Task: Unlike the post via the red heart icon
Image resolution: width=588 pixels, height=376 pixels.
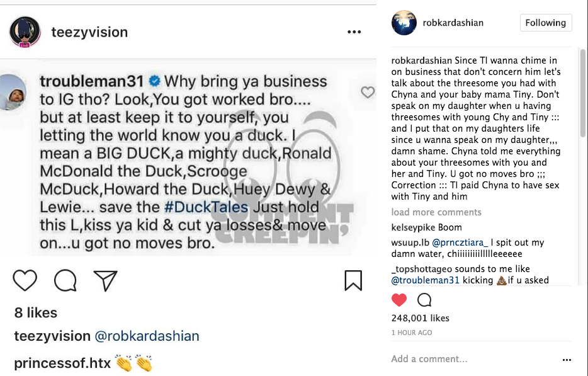Action: (x=399, y=300)
